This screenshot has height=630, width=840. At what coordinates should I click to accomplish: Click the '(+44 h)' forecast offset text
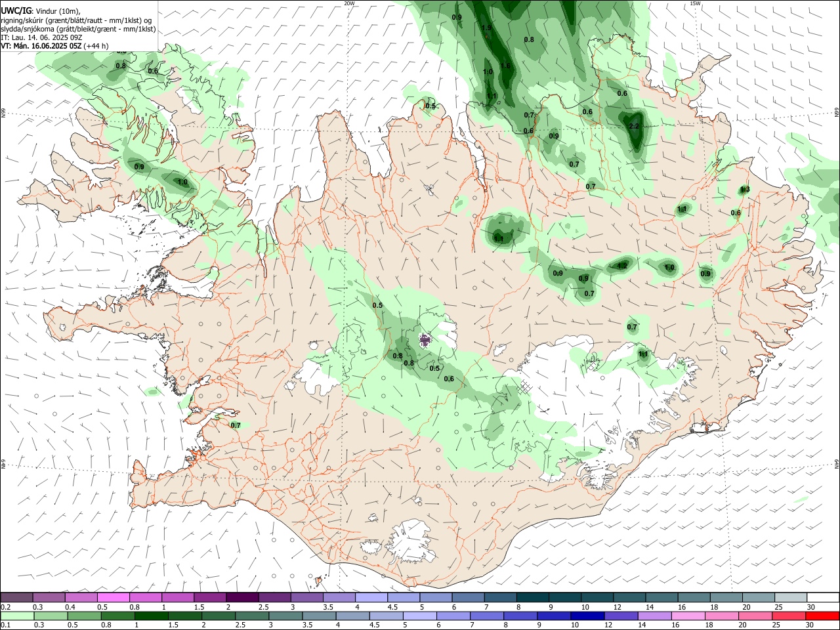pos(96,46)
